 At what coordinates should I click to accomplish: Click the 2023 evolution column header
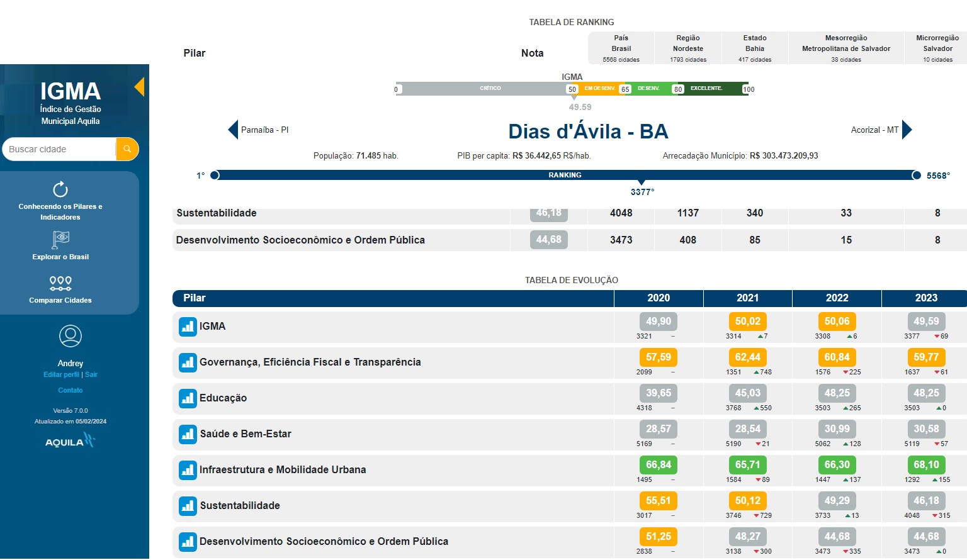pos(926,298)
